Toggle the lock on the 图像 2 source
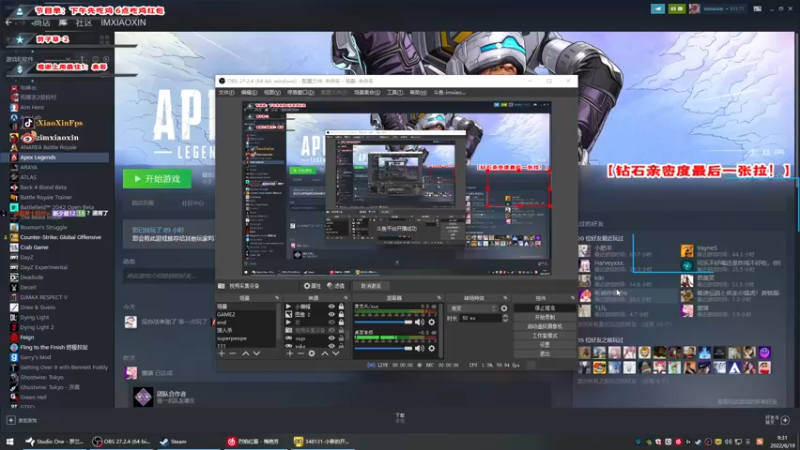The height and width of the screenshot is (450, 800). pos(341,314)
